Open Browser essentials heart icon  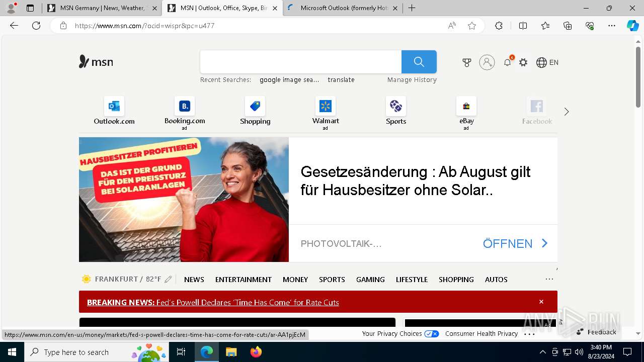[590, 26]
